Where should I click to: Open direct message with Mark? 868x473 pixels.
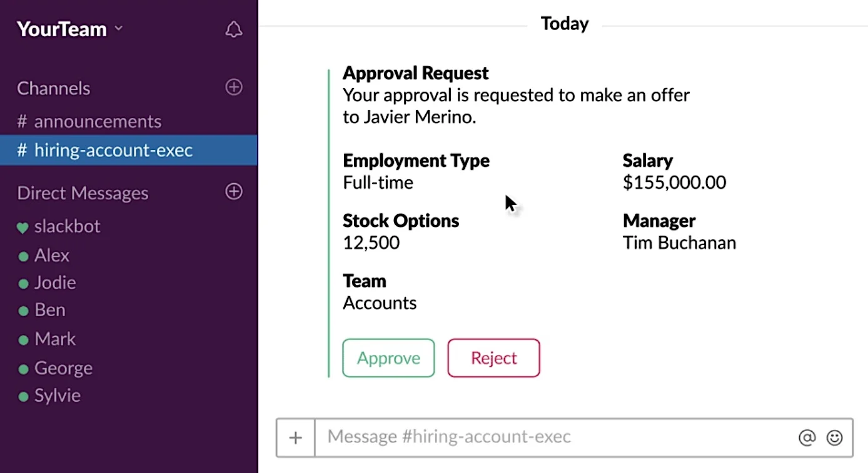(x=55, y=339)
